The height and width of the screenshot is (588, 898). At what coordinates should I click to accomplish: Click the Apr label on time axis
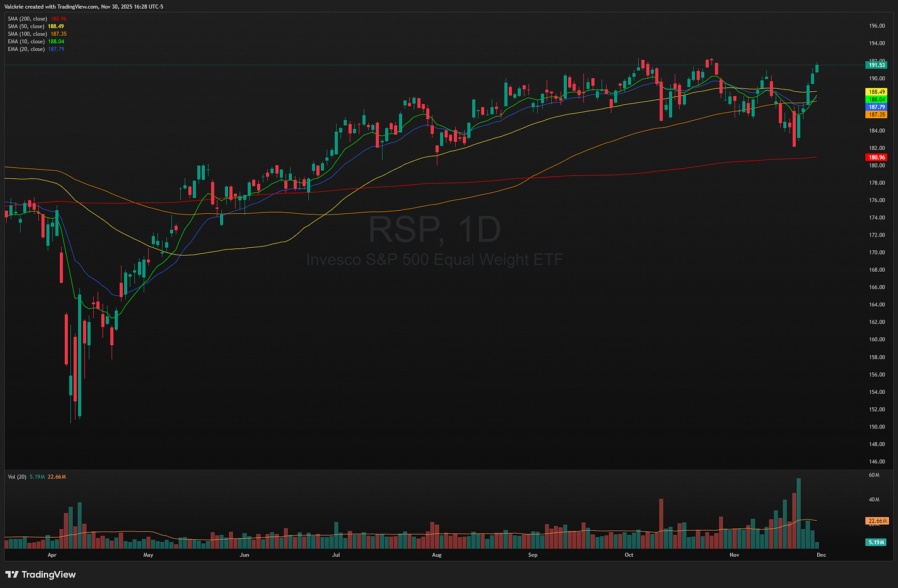tap(52, 555)
